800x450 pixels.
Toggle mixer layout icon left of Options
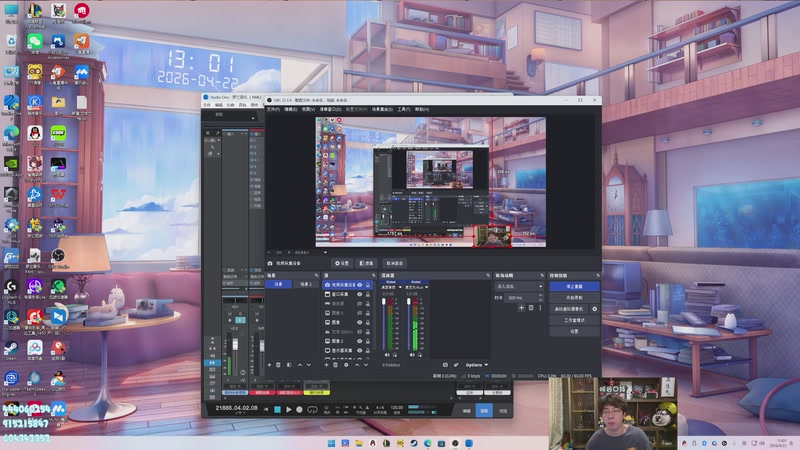coord(445,365)
